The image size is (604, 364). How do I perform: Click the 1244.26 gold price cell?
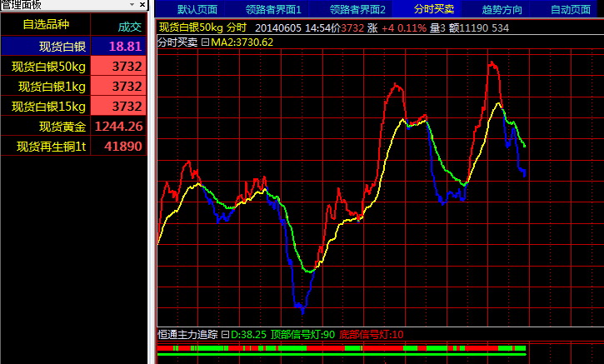(118, 127)
